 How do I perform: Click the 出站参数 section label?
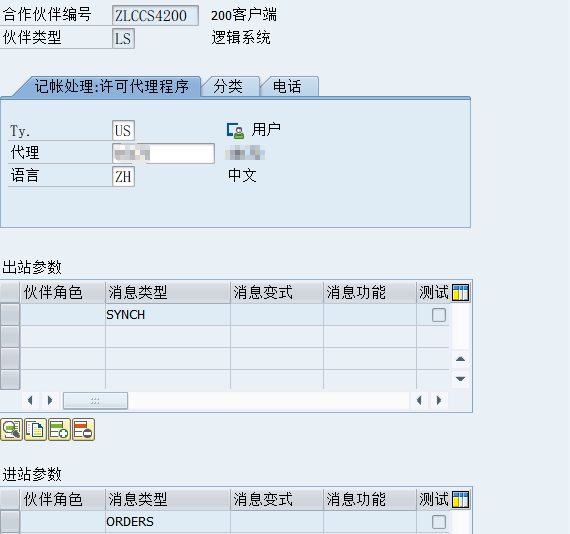pos(32,267)
